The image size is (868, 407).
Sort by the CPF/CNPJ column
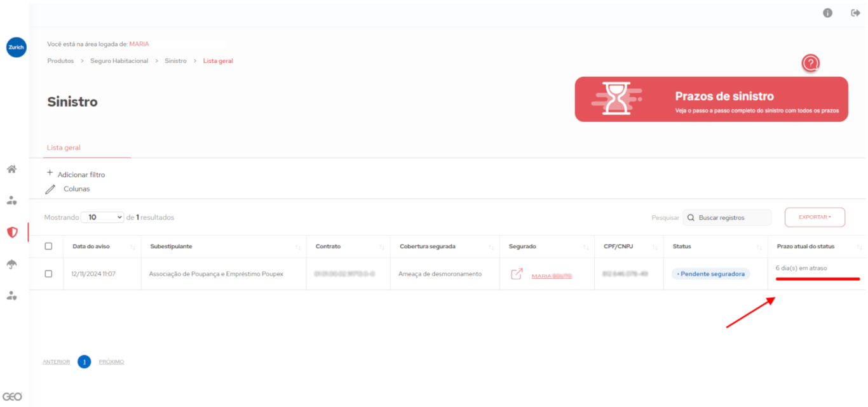point(628,246)
